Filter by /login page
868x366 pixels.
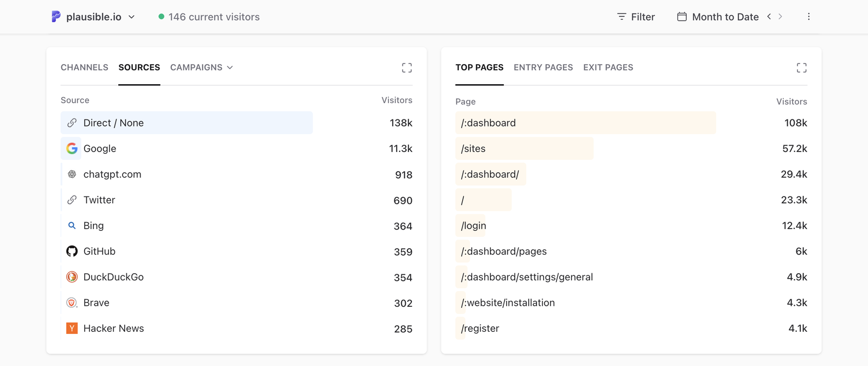tap(474, 225)
